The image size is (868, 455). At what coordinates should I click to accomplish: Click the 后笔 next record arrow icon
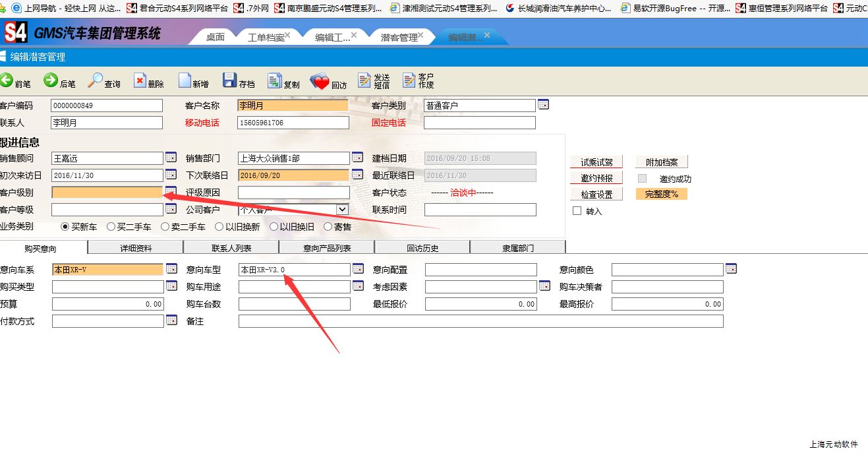click(x=51, y=80)
